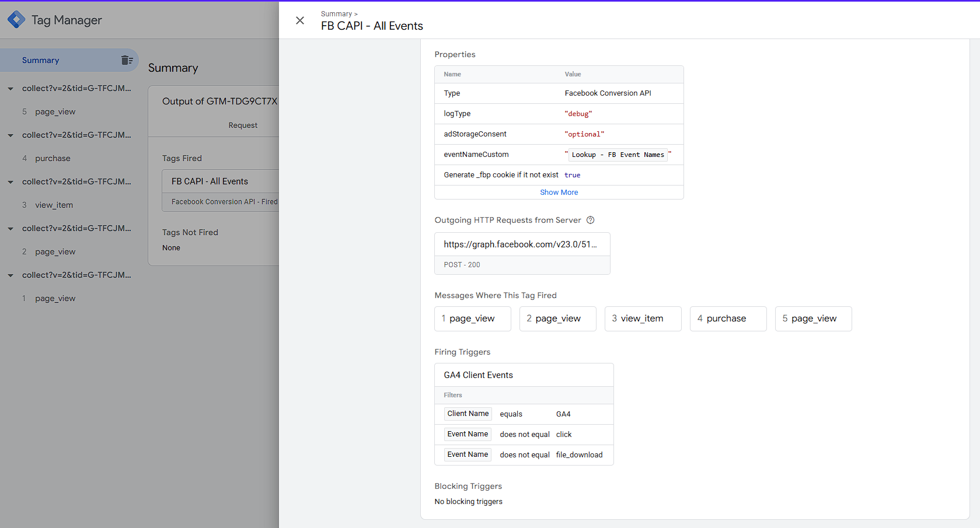Select event 4 purchase in the sidebar
980x528 pixels.
(53, 158)
